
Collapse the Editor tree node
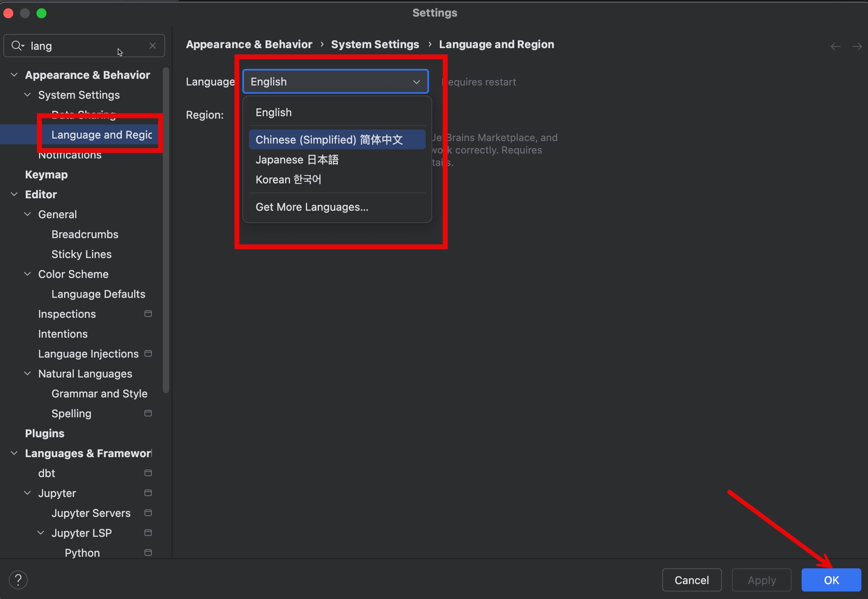pyautogui.click(x=14, y=195)
